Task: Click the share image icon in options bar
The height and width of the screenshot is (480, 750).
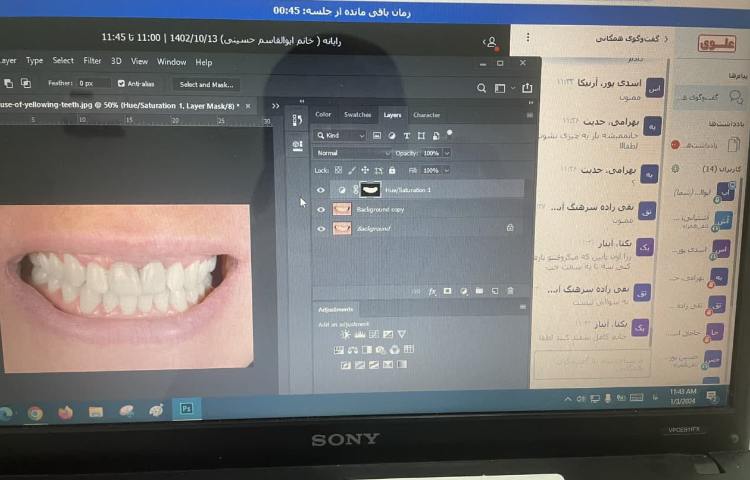Action: tap(527, 87)
